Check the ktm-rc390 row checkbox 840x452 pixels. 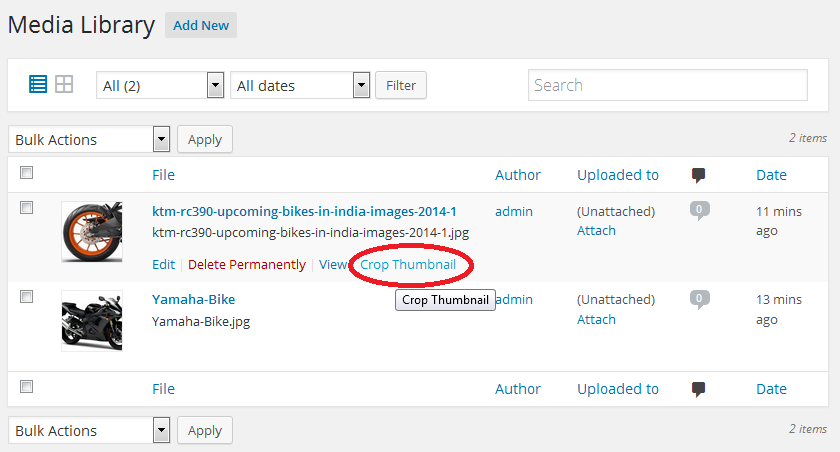(26, 208)
